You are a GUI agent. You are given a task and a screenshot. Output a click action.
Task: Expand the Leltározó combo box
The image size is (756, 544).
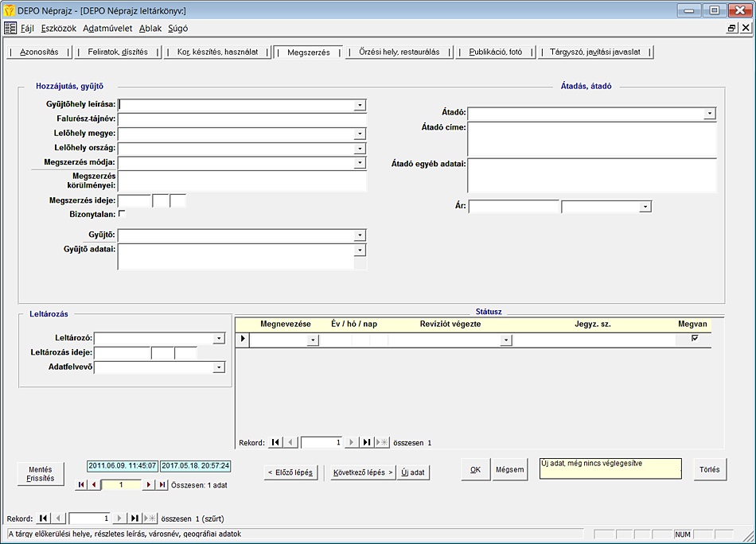(219, 339)
